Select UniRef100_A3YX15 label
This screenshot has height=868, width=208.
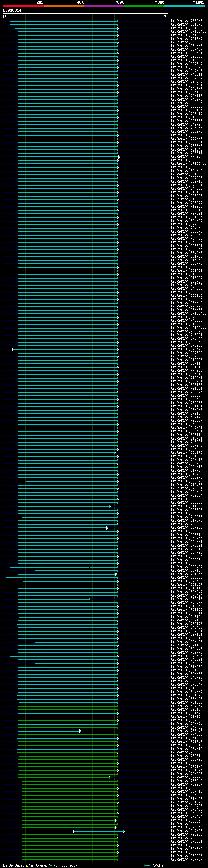pyautogui.click(x=187, y=749)
